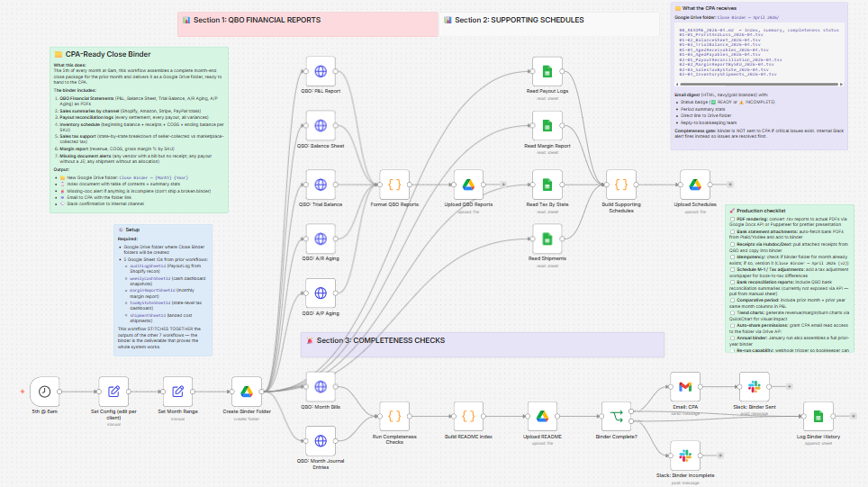Click the 'CPA-Ready Close Binder' note title
Screen dimensions: 868x487
pos(108,54)
